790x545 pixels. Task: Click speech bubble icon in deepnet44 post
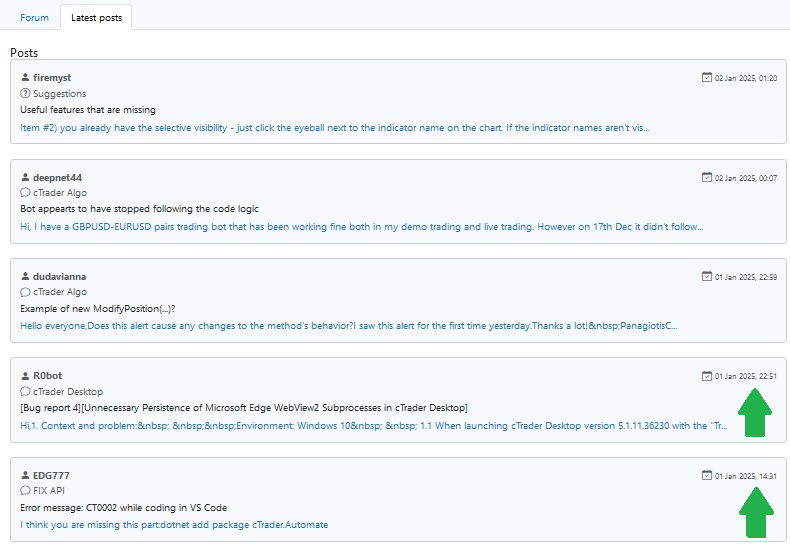(x=25, y=192)
